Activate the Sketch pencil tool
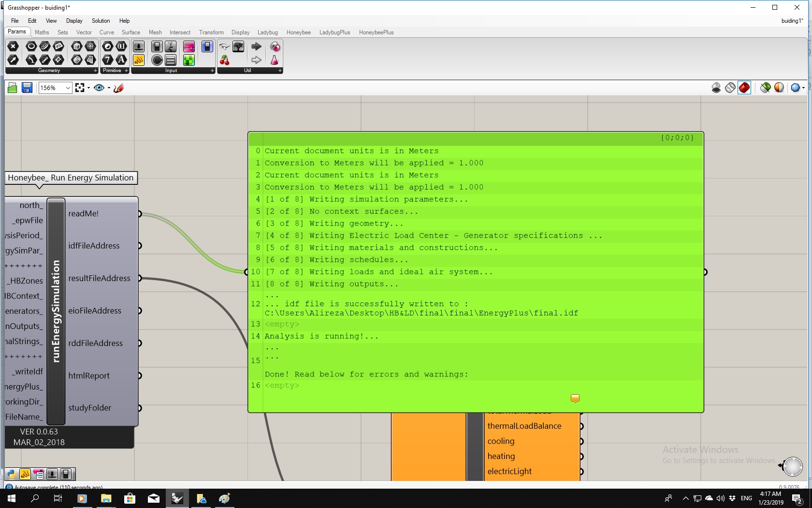812x508 pixels. (x=119, y=88)
